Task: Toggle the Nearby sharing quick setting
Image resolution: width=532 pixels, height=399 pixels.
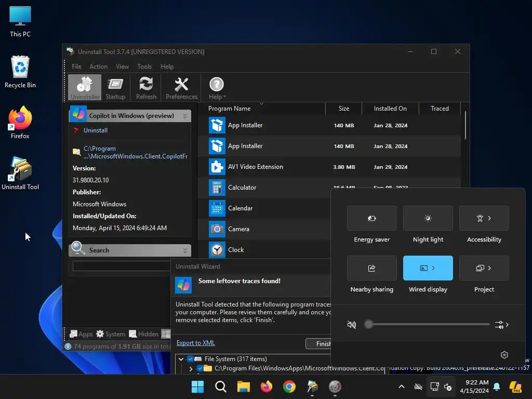Action: (372, 268)
